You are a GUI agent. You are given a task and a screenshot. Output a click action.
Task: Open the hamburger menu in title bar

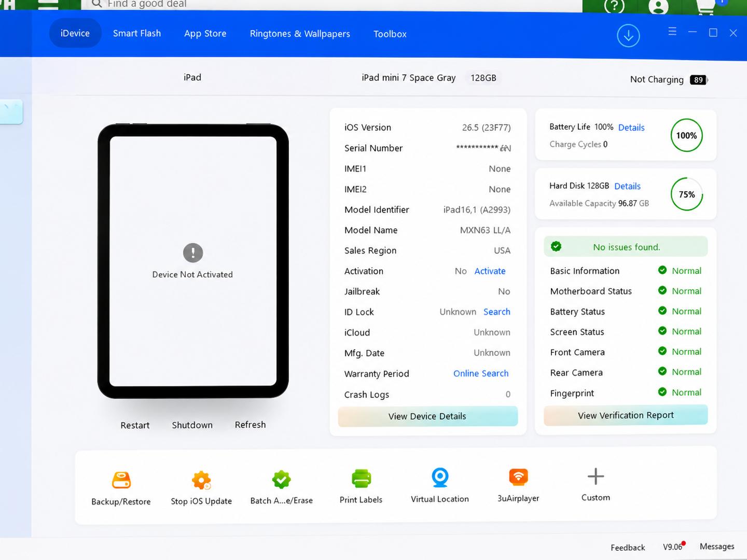tap(672, 32)
